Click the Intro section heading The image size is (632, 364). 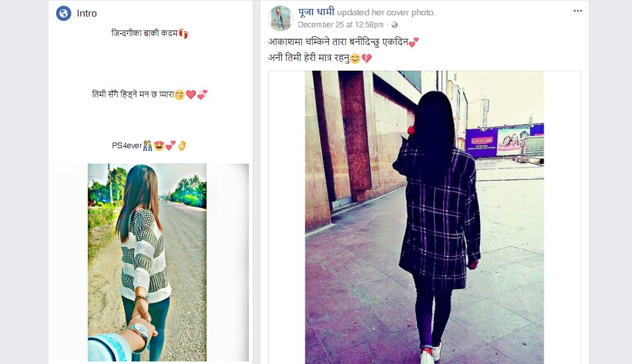coord(87,13)
